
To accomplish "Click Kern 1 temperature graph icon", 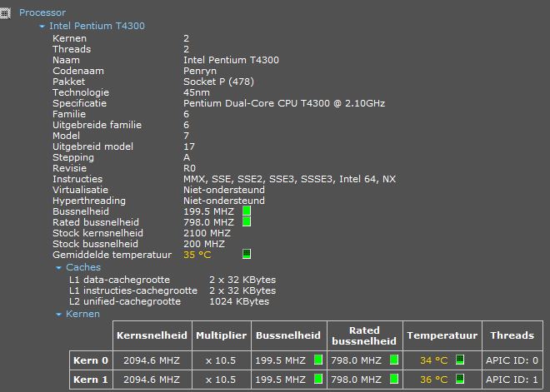I will 460,379.
